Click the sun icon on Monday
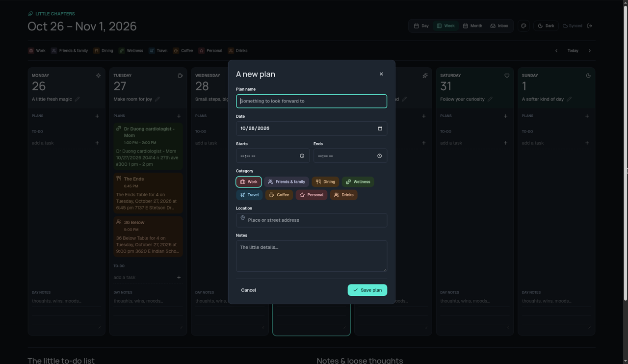Viewport: 628px width, 364px height. coord(98,76)
